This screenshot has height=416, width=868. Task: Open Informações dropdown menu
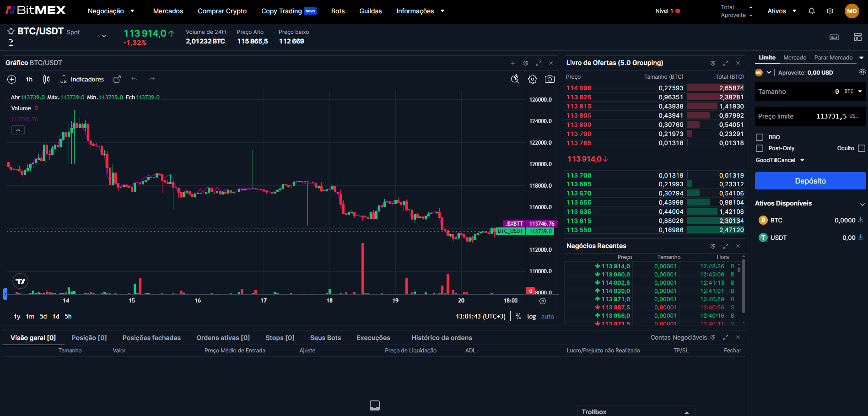(420, 11)
